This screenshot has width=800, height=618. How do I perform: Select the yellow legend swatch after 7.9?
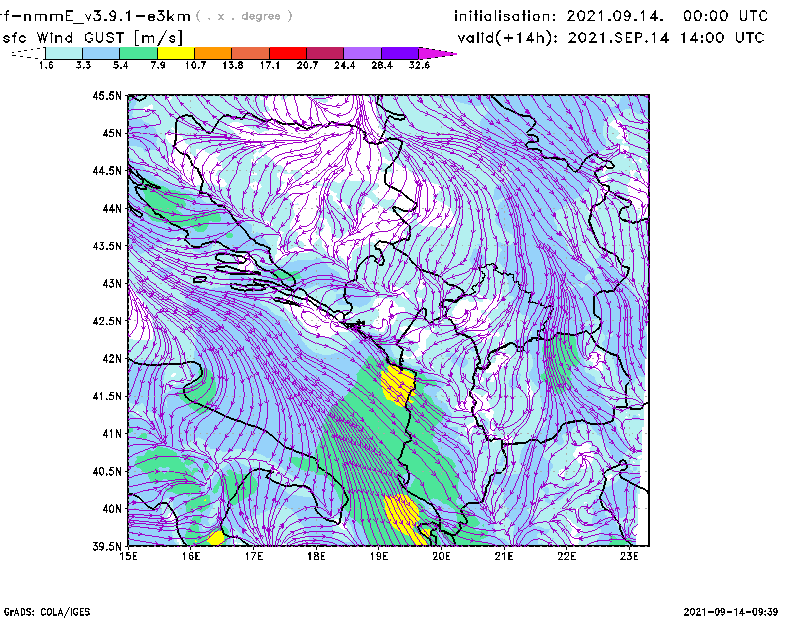pyautogui.click(x=176, y=53)
